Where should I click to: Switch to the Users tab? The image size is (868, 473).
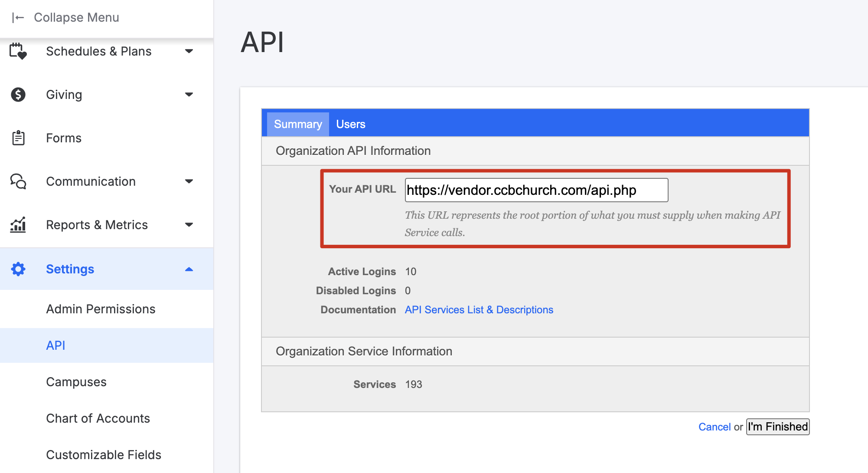[351, 124]
